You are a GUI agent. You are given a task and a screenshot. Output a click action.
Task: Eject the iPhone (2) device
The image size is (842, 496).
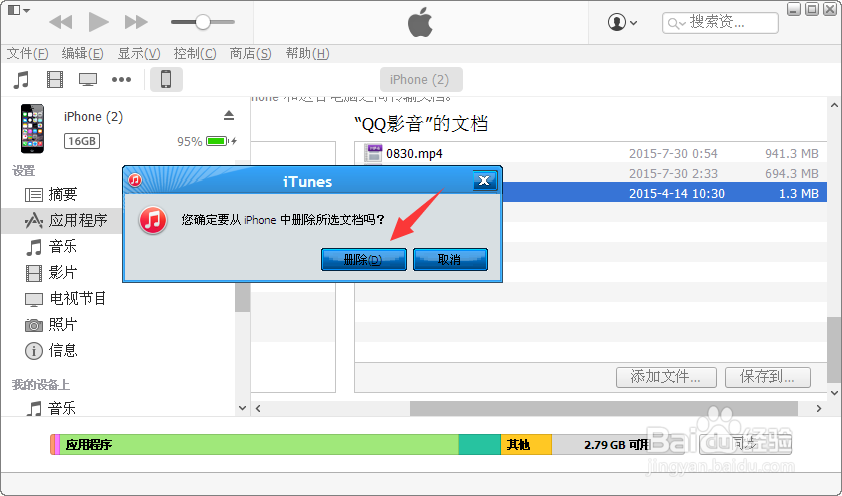pyautogui.click(x=229, y=115)
